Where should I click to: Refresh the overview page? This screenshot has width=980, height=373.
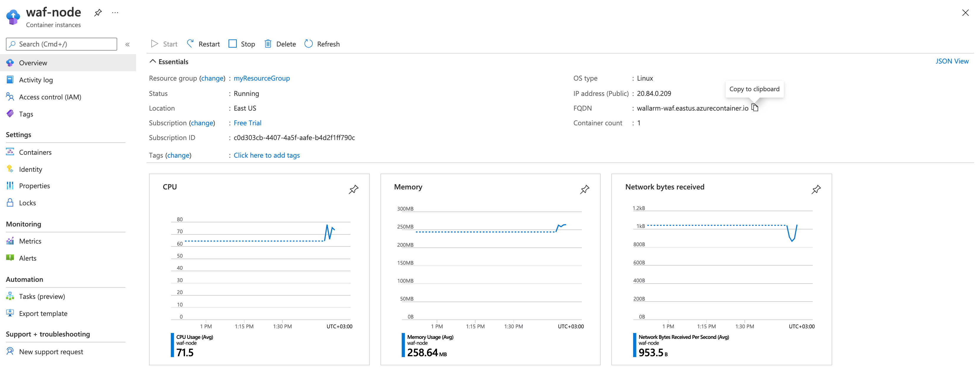pyautogui.click(x=322, y=44)
